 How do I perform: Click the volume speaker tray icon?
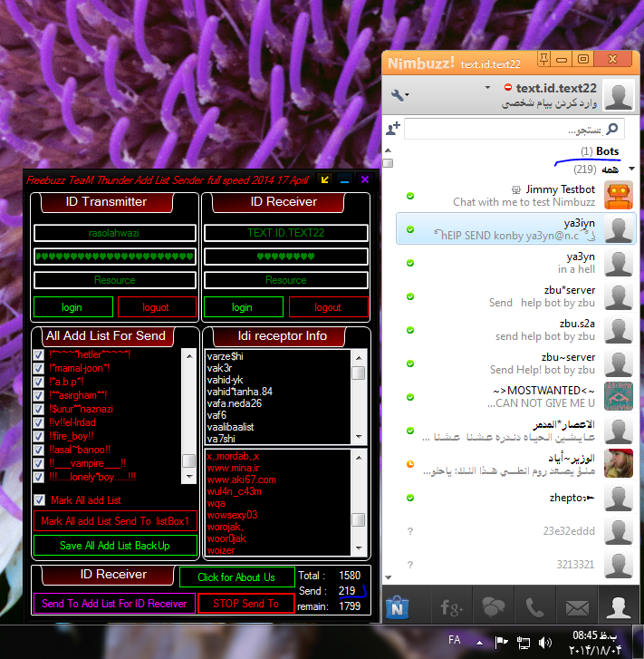pos(545,642)
